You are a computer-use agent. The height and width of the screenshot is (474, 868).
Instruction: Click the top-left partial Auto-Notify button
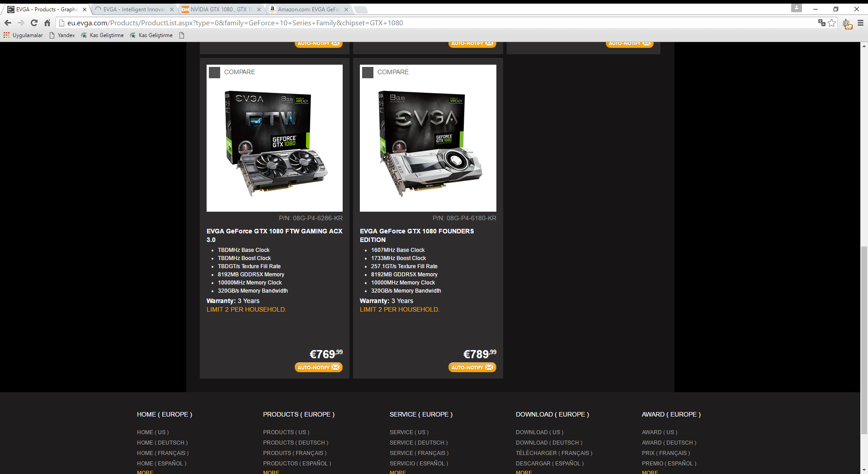pos(319,44)
